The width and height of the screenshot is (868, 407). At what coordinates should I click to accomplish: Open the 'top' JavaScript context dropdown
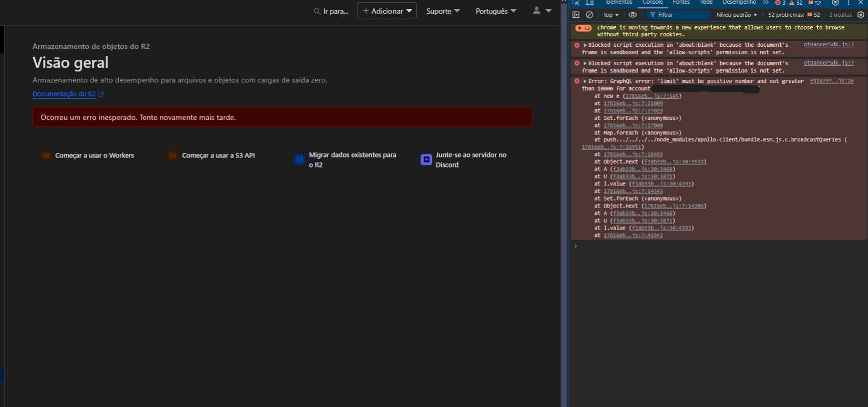[x=611, y=15]
